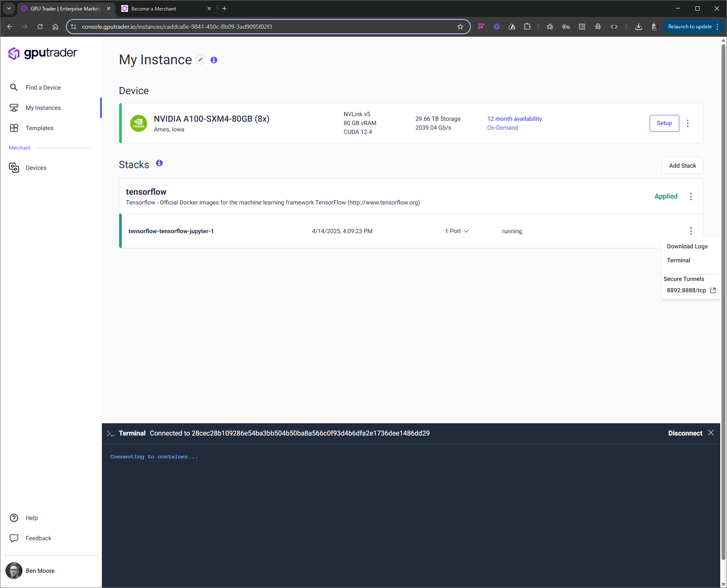Bookmark this page with star
727x588 pixels.
pyautogui.click(x=460, y=27)
